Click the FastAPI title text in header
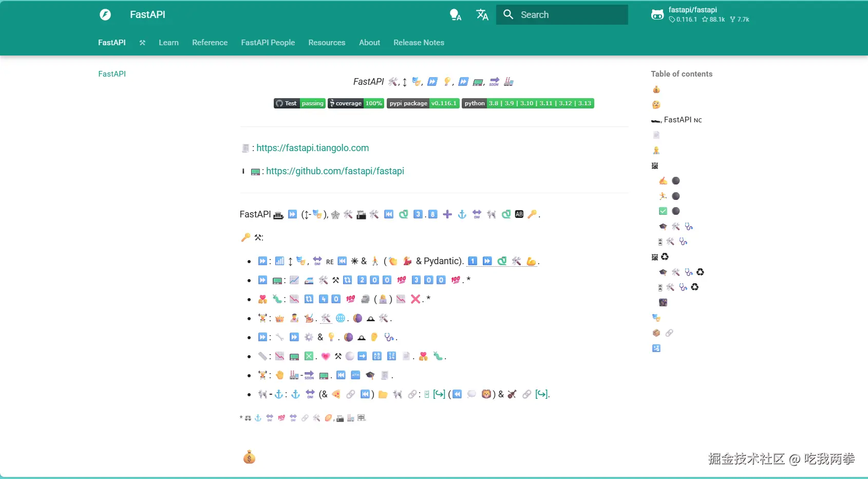Viewport: 868px width, 479px height. (147, 14)
